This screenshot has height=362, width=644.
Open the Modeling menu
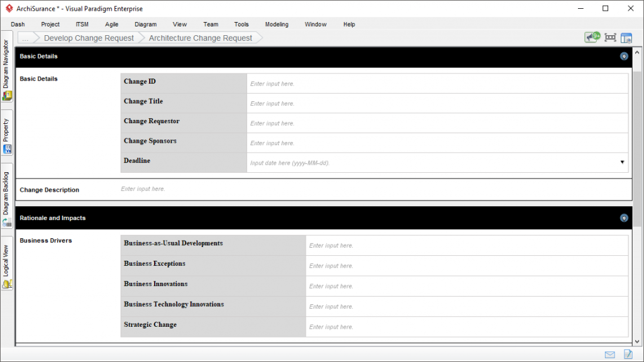coord(277,24)
